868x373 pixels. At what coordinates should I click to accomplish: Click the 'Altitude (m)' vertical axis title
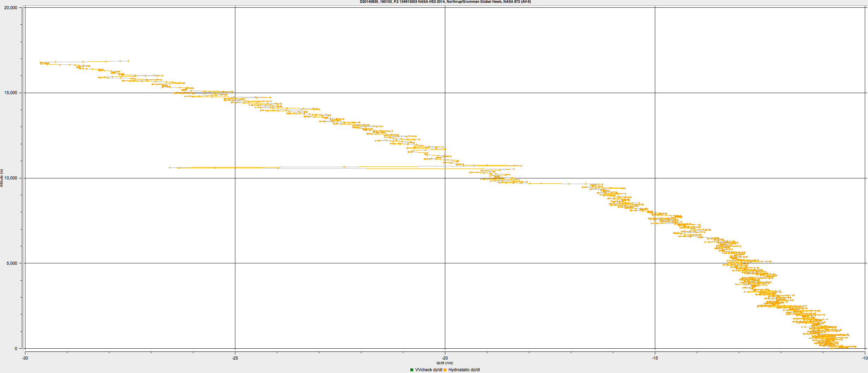pyautogui.click(x=2, y=178)
